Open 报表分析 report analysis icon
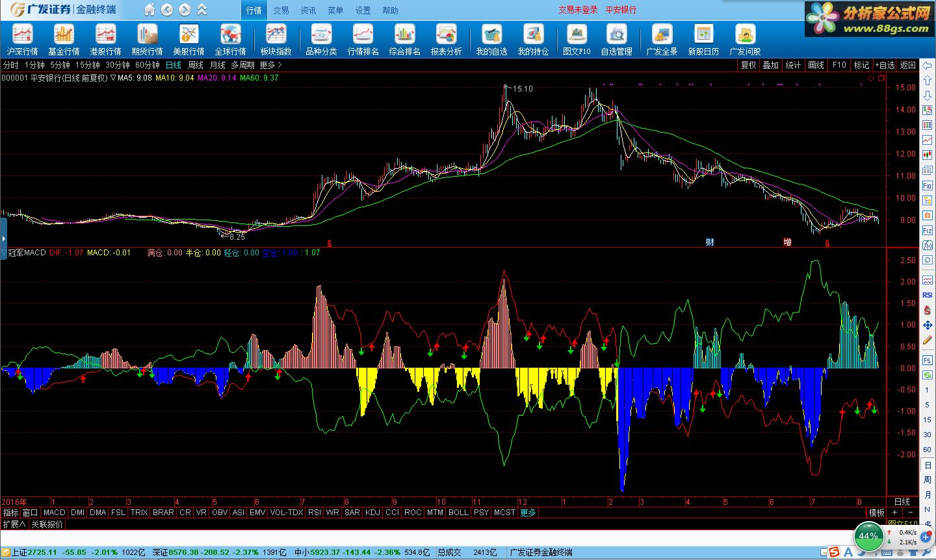 coord(446,40)
